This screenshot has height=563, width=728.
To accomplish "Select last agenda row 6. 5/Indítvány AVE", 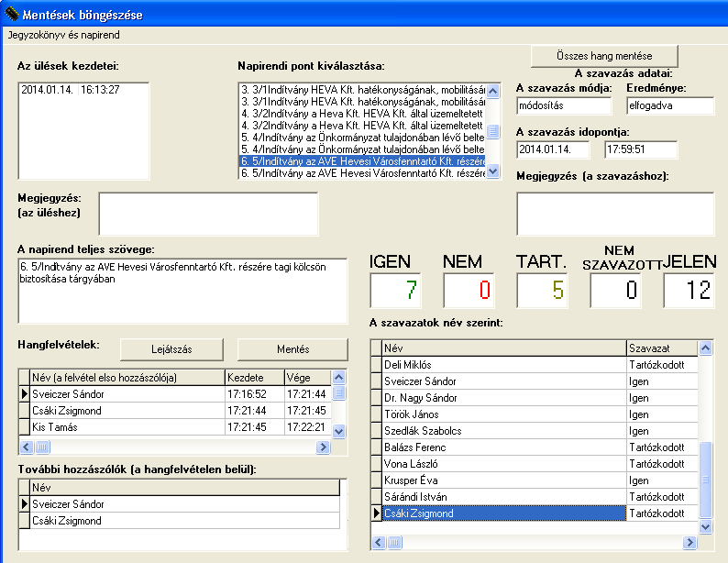I will [362, 173].
